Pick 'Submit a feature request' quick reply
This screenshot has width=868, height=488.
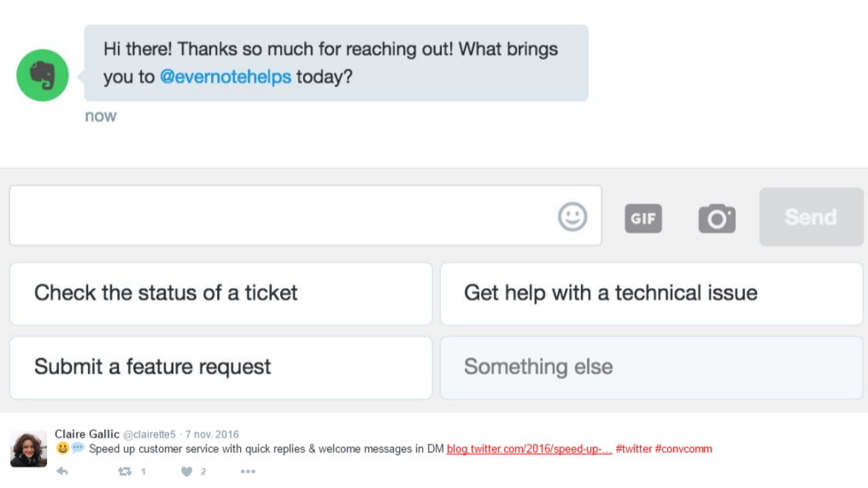220,367
